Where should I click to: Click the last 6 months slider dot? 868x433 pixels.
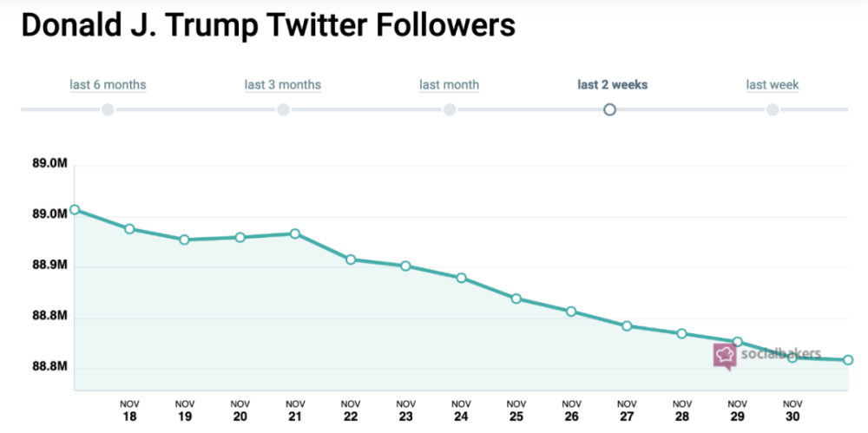[x=108, y=109]
